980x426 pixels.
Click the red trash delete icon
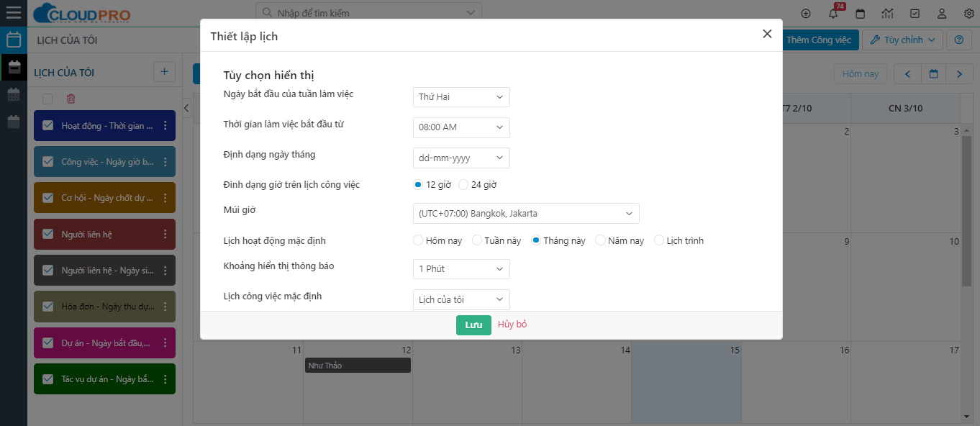71,99
